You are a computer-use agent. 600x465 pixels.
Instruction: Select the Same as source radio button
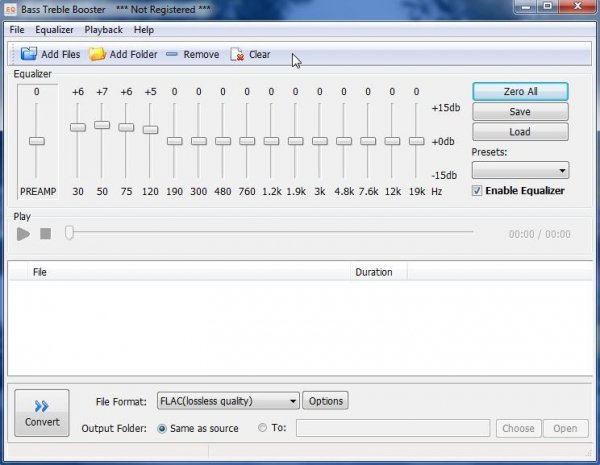pyautogui.click(x=162, y=428)
